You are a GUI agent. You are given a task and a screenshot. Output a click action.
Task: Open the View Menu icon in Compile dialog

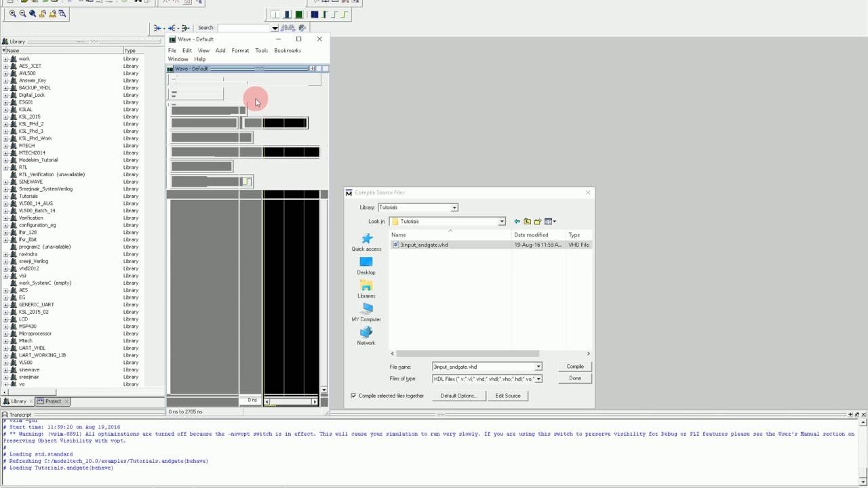click(x=550, y=222)
